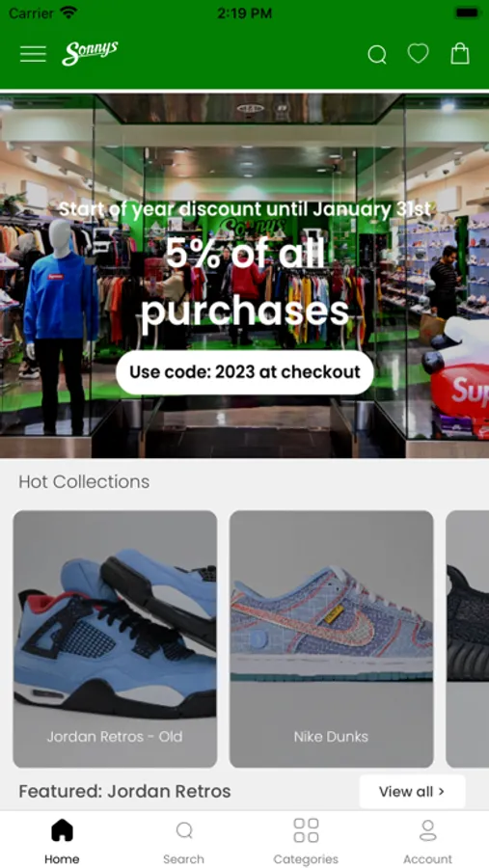Select the partially visible third collection card

tap(468, 638)
